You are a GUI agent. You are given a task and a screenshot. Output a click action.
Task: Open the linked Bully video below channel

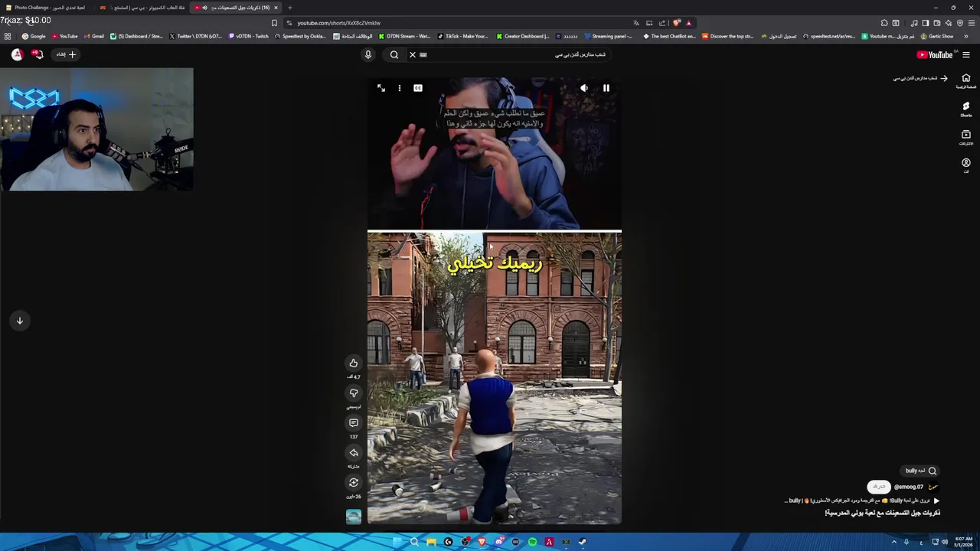pyautogui.click(x=861, y=500)
